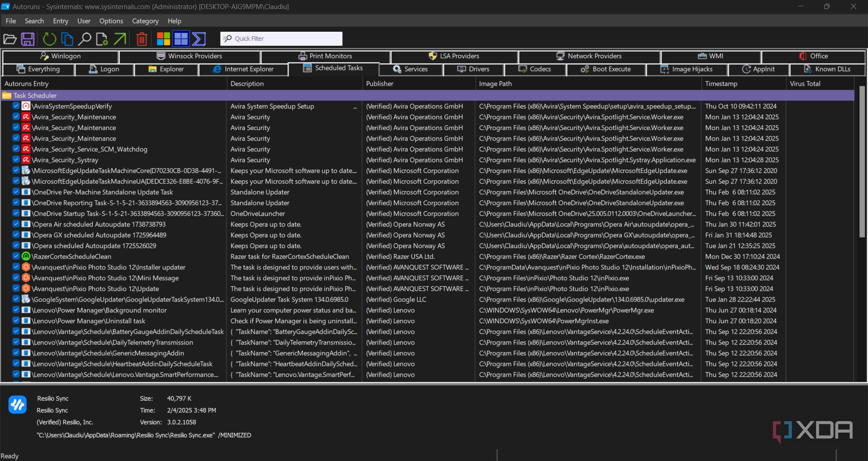868x461 pixels.
Task: Sort by the Timestamp column header
Action: pyautogui.click(x=721, y=84)
